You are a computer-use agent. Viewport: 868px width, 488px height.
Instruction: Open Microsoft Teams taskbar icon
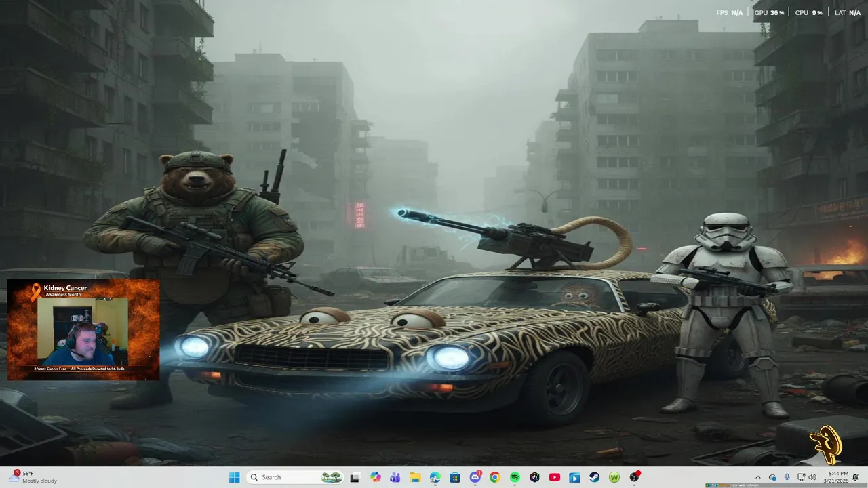tap(395, 477)
